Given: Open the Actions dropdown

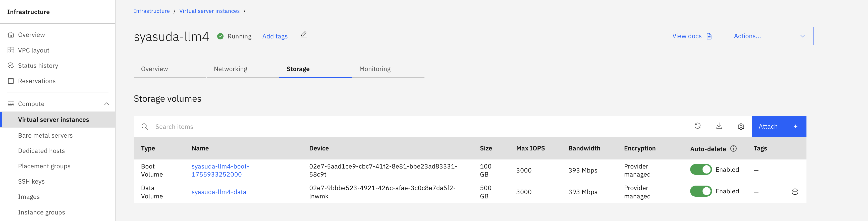Looking at the screenshot, I should tap(770, 36).
